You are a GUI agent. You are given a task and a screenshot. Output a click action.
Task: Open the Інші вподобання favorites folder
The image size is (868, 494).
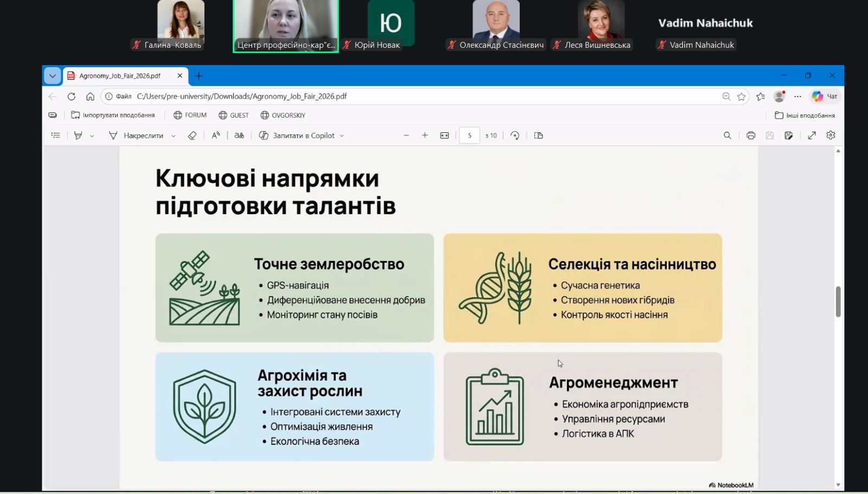tap(805, 115)
